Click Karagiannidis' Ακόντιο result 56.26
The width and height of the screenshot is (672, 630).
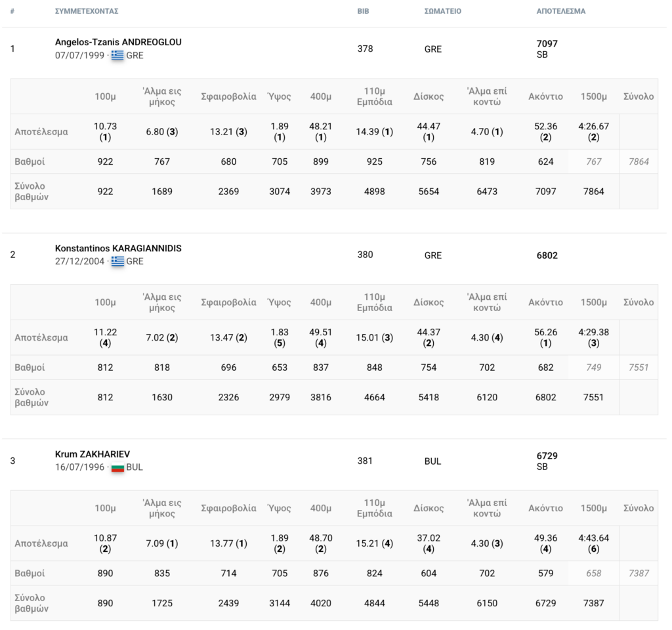545,332
